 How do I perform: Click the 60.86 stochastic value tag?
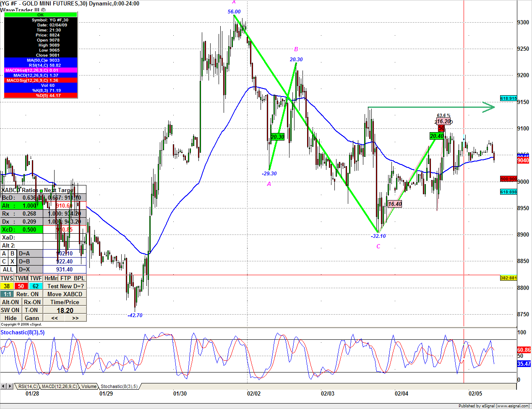524,349
